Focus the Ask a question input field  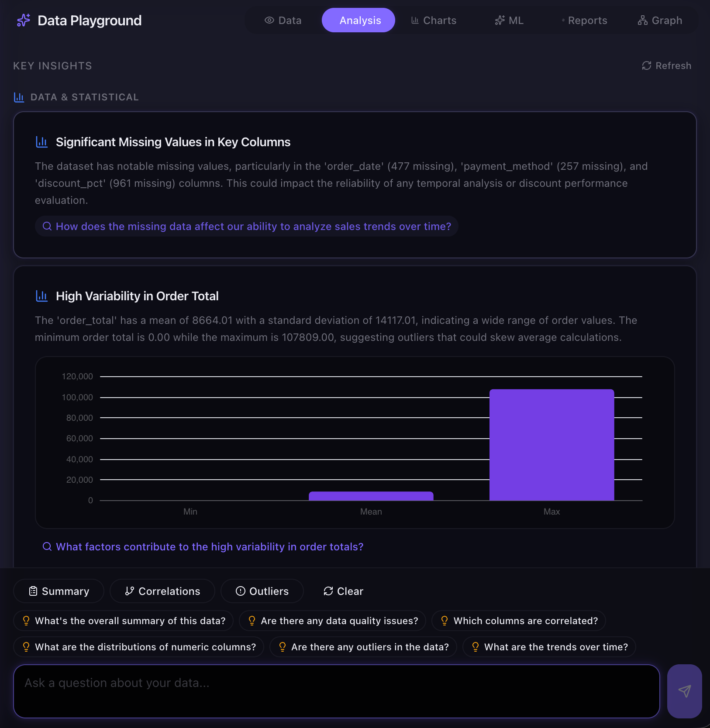336,691
